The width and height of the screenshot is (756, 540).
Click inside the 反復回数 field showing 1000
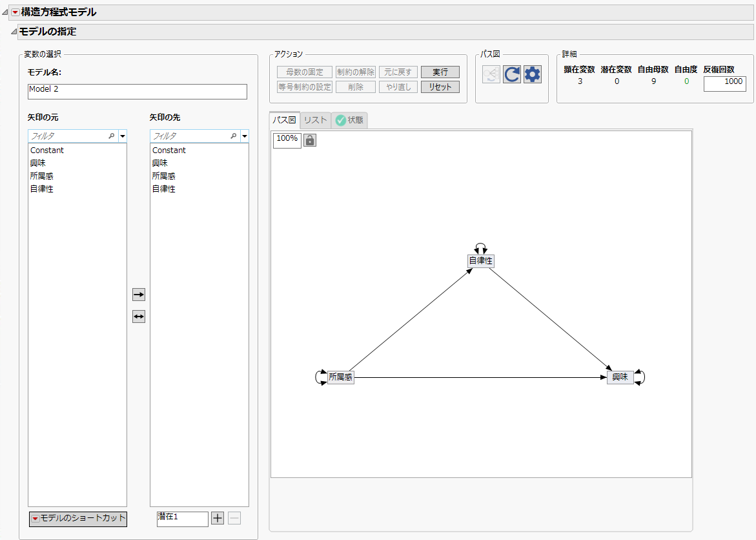[724, 83]
